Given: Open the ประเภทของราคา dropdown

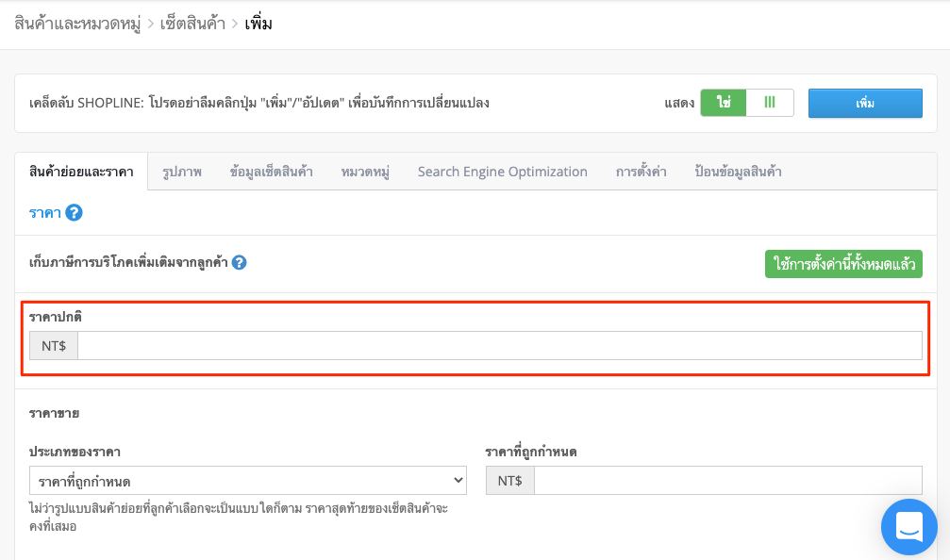Looking at the screenshot, I should pos(248,481).
